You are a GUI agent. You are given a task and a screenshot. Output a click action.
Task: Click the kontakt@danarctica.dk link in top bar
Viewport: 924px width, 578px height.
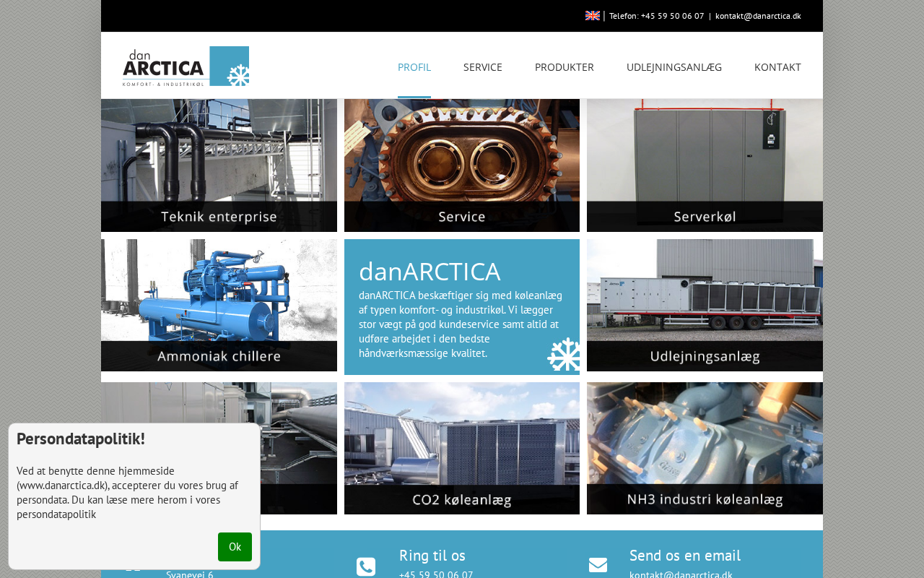[x=758, y=16]
